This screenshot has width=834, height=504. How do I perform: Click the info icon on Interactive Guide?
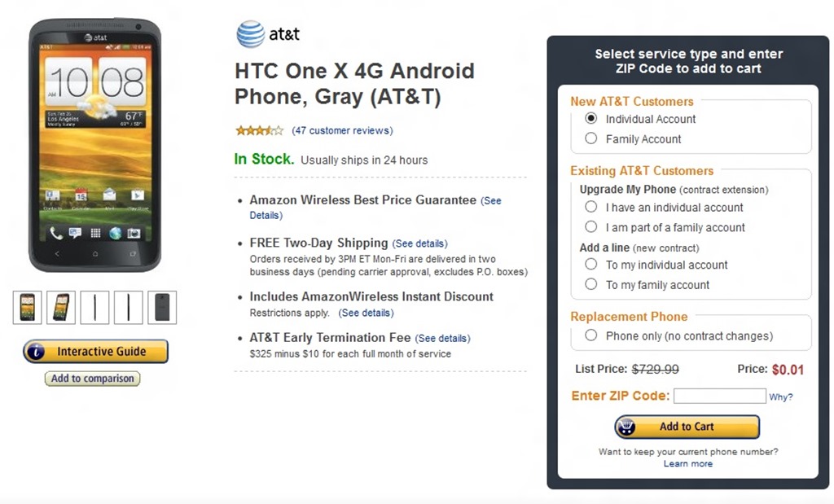pos(36,352)
